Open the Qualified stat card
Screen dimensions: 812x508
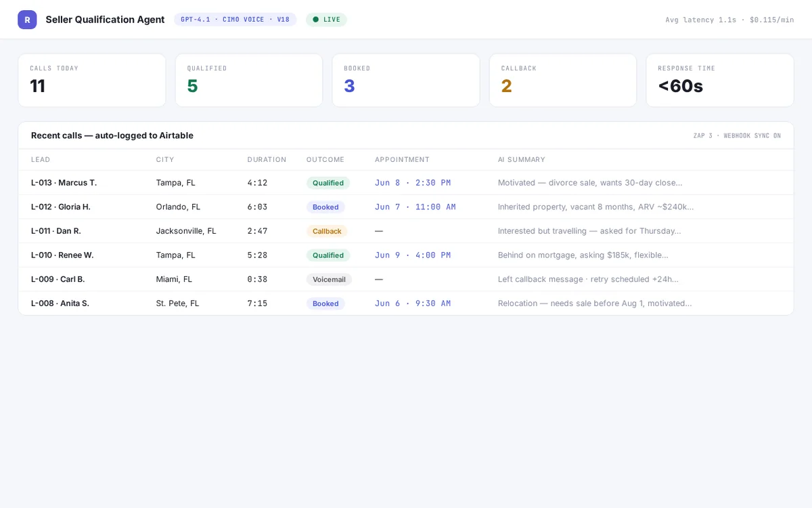(x=249, y=81)
